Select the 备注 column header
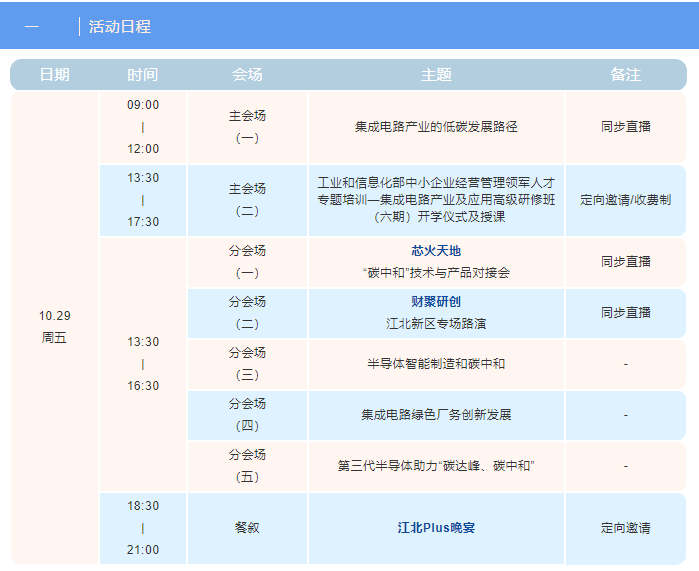 [x=625, y=75]
